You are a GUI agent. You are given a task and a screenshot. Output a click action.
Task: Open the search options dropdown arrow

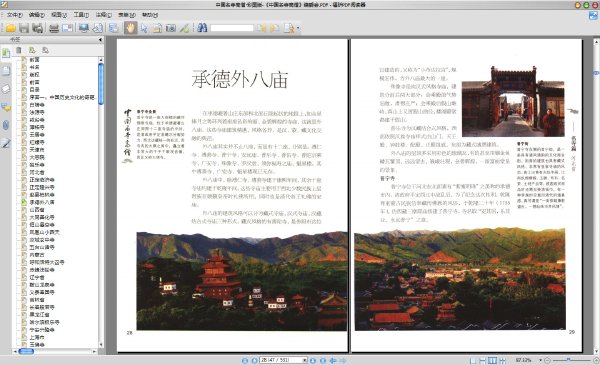298,28
